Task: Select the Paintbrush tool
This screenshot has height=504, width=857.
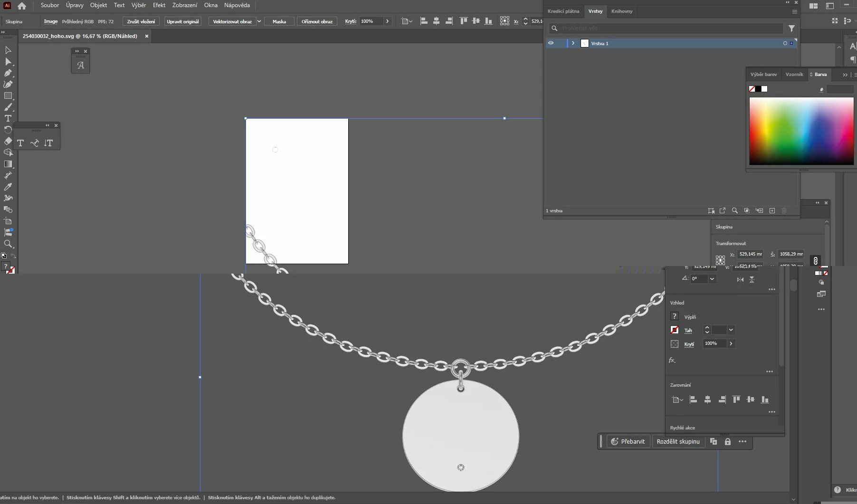Action: tap(8, 107)
